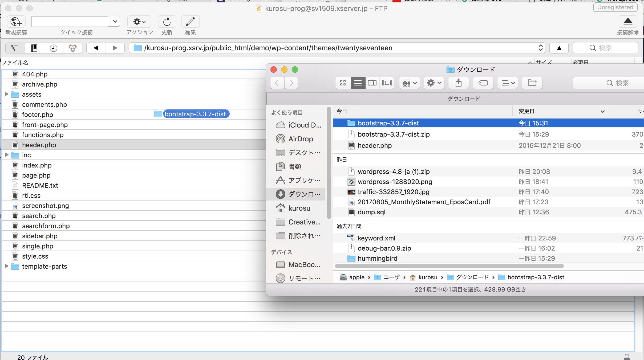Expand the template-parts folder
Screen dimensions: 644x360
7,266
